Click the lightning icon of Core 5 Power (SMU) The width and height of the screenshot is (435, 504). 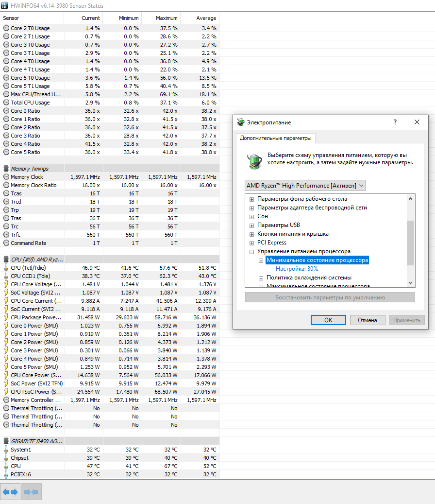coord(6,367)
